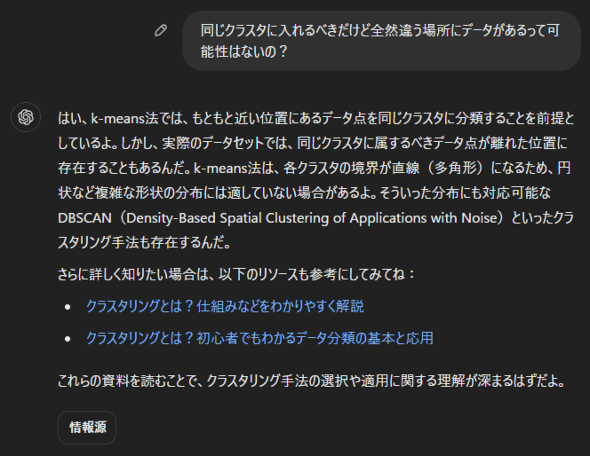Click the pencil edit message icon

tap(161, 30)
